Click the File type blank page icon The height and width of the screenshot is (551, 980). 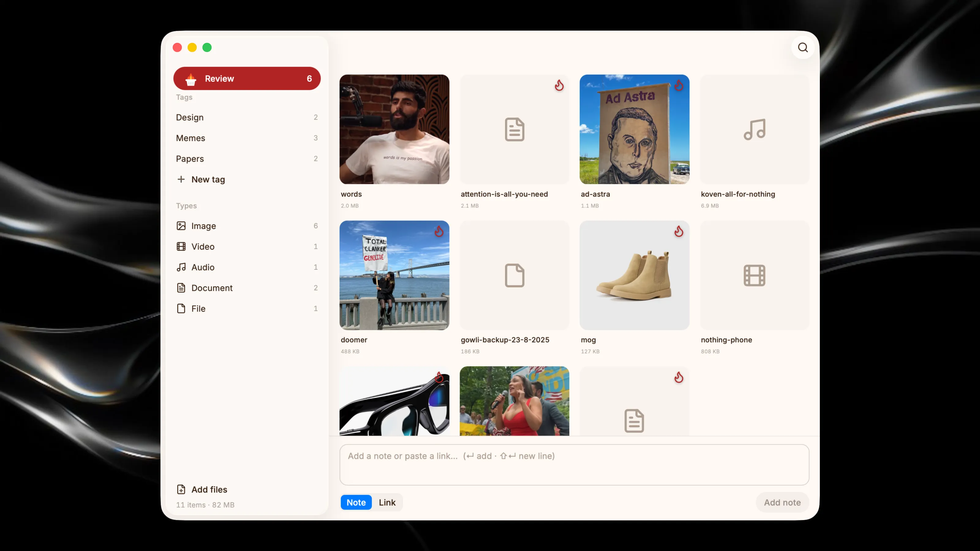(181, 308)
